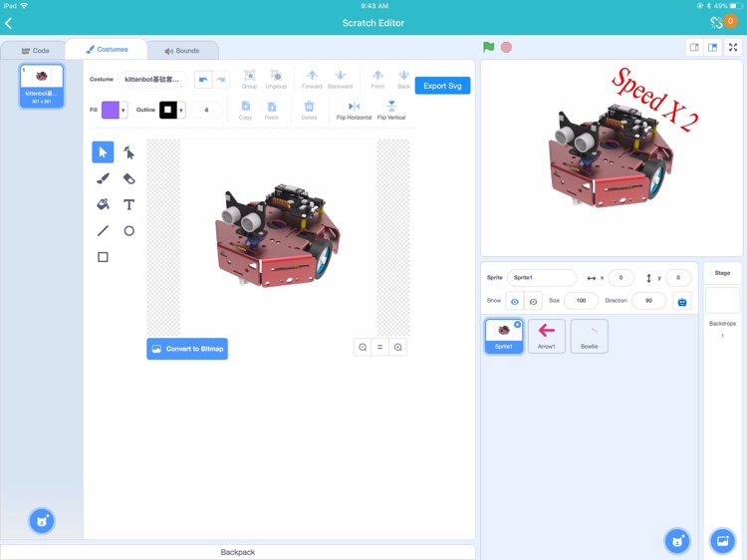Select the kittenbot costume thumbnail

pyautogui.click(x=42, y=86)
